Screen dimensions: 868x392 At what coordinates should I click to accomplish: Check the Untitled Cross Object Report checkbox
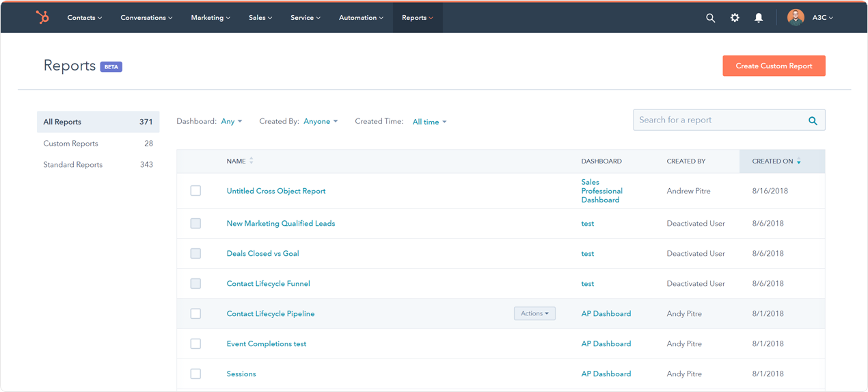195,191
